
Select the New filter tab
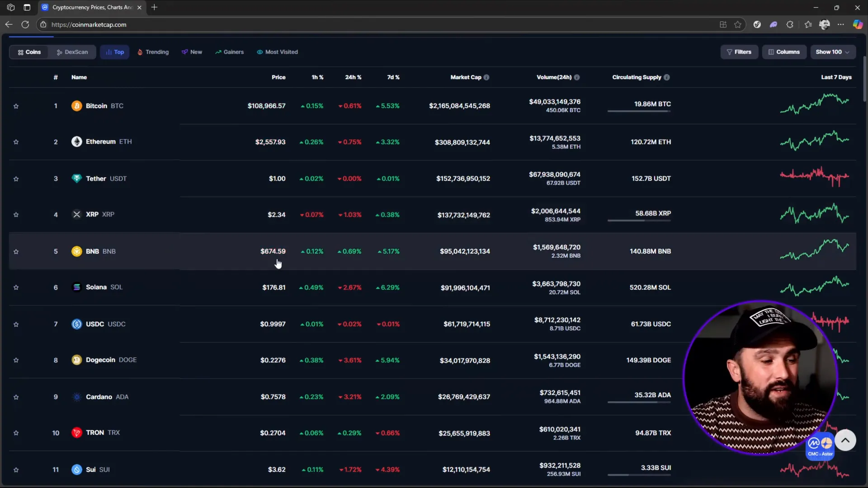point(192,52)
